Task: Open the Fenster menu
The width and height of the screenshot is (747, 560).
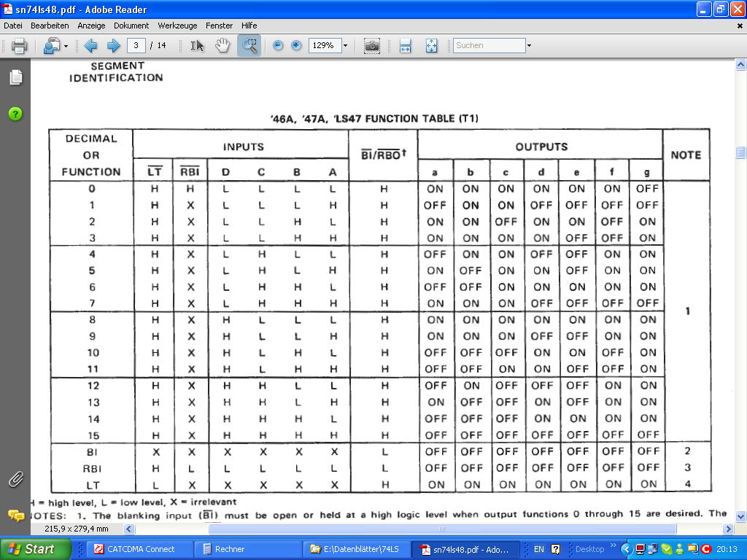Action: [x=219, y=26]
